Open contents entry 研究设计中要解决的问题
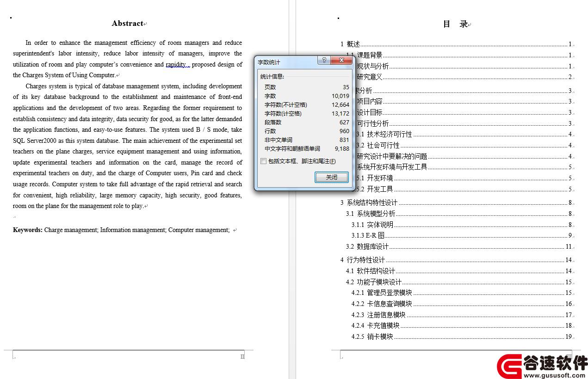588x379 pixels. (x=464, y=156)
